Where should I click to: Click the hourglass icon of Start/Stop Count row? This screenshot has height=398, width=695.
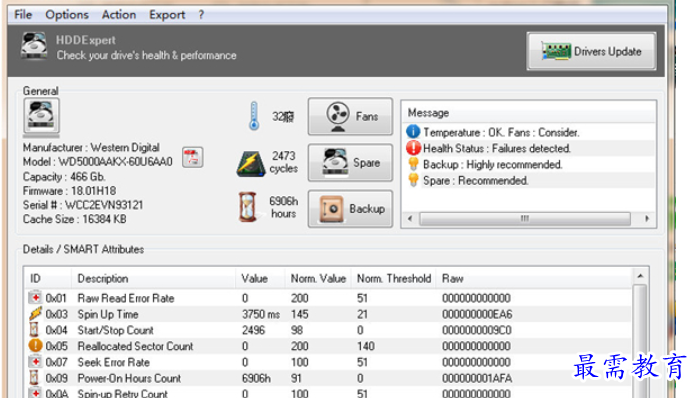34,329
